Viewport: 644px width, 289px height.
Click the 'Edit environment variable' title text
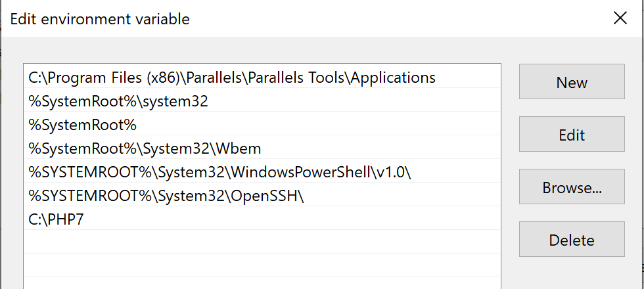[100, 19]
